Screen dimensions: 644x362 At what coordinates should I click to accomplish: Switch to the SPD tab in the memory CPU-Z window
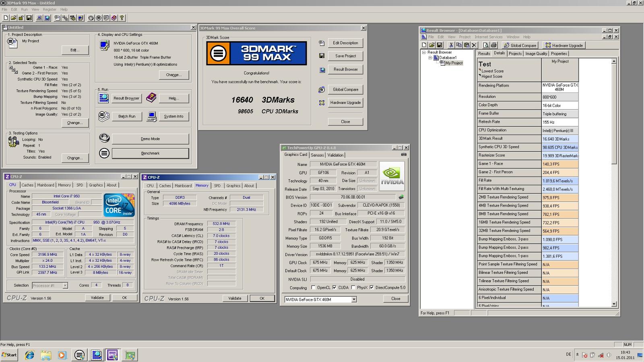pos(217,186)
